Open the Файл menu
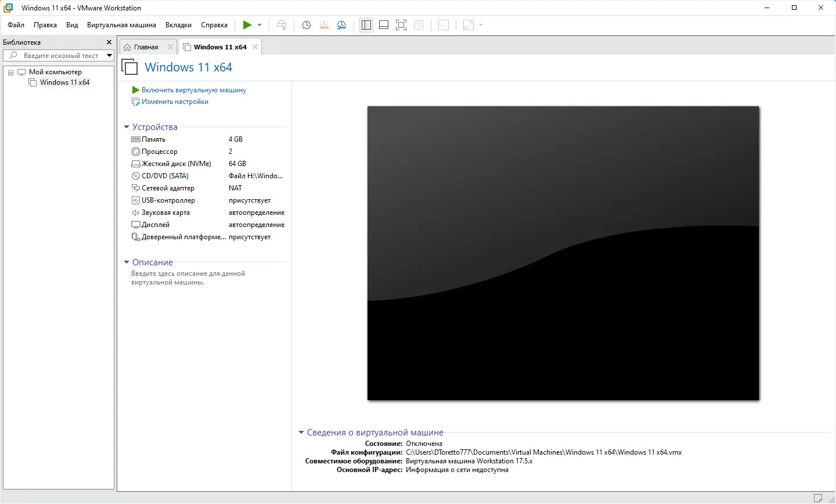 coord(16,25)
